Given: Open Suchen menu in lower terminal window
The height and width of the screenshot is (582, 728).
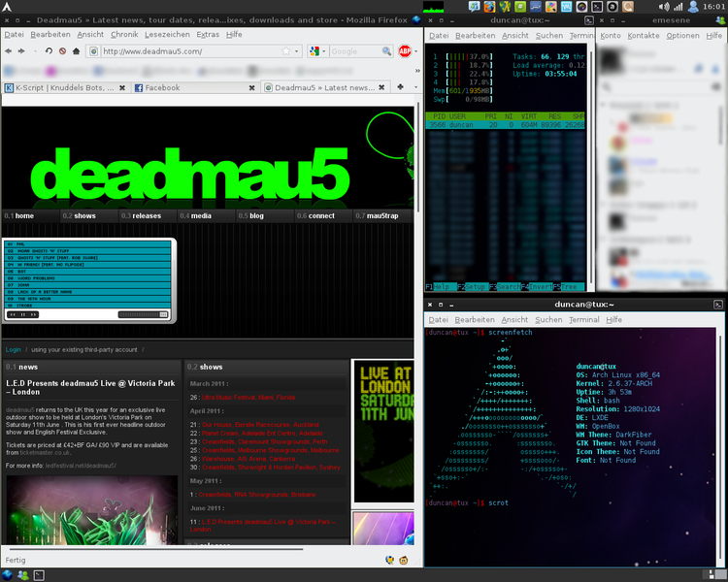Looking at the screenshot, I should point(548,320).
